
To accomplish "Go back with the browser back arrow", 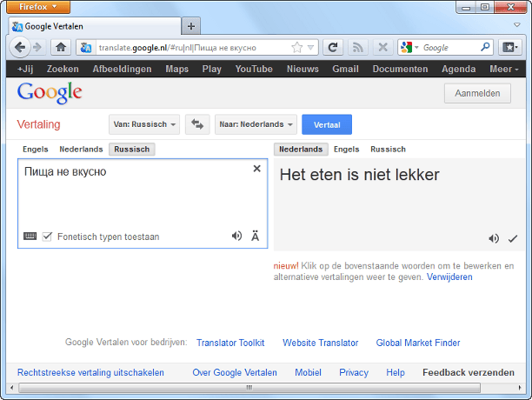I will click(20, 48).
